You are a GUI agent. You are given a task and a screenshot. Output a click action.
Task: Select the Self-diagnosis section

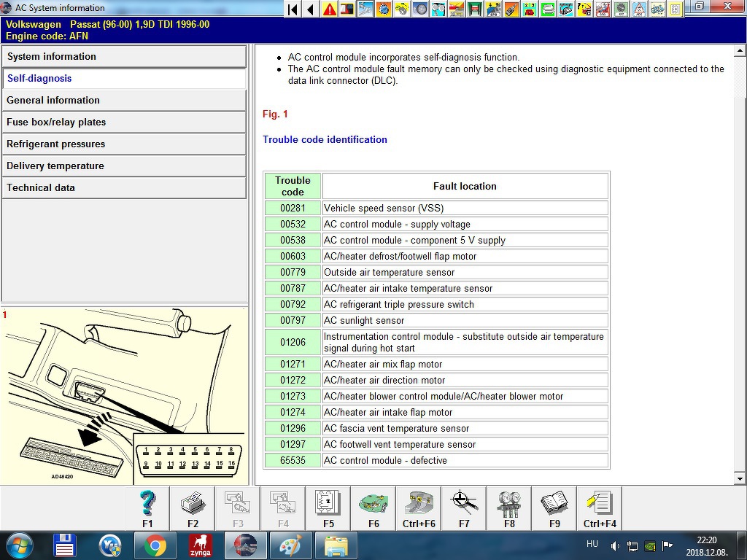(124, 78)
